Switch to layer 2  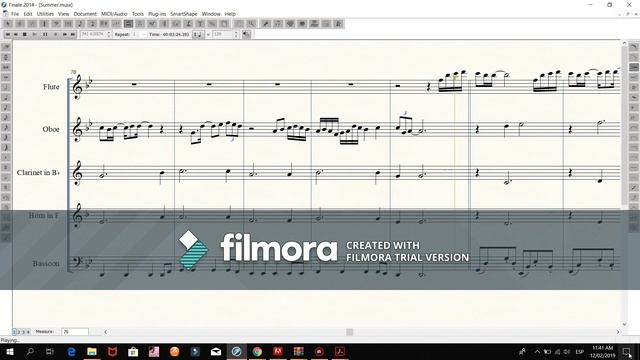(x=19, y=332)
